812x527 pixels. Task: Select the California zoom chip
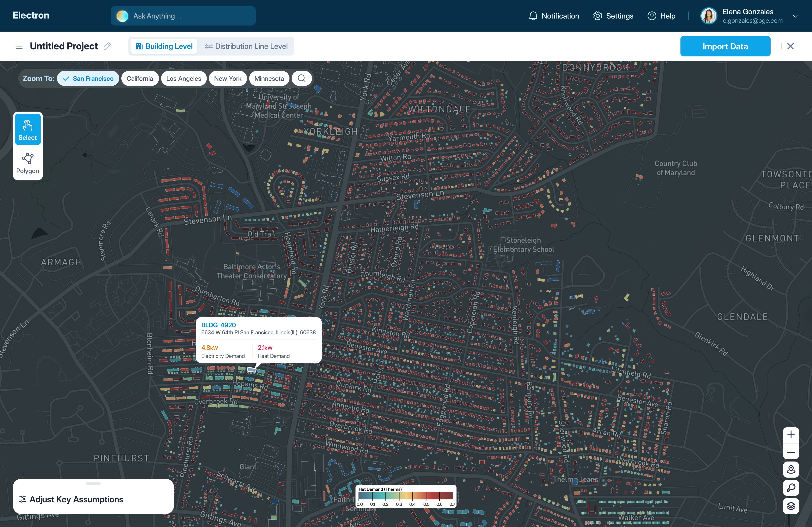point(140,78)
